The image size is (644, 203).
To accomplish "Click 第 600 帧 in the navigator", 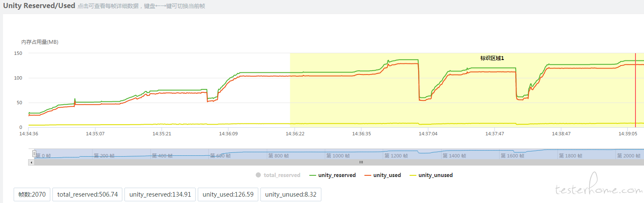I will [220, 156].
